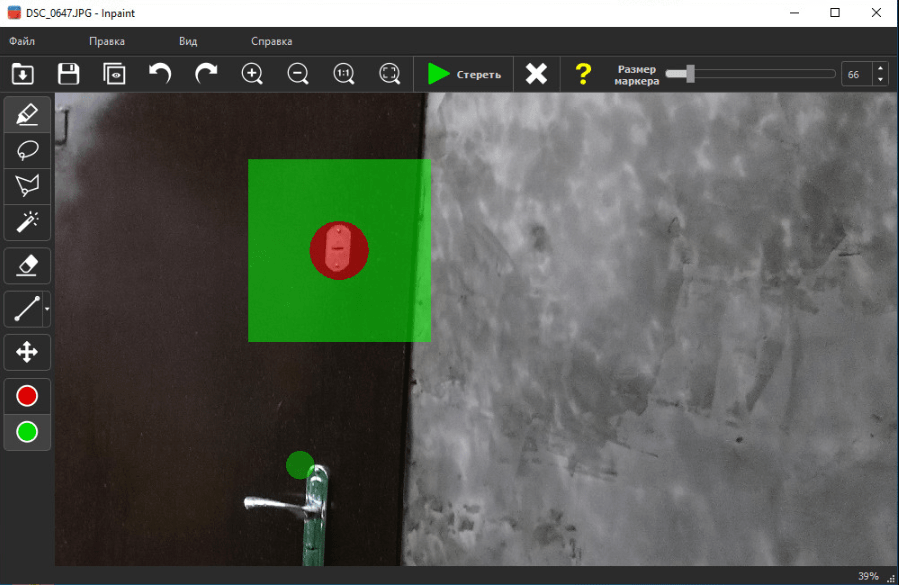Click the Open image icon
The height and width of the screenshot is (585, 899).
tap(23, 74)
